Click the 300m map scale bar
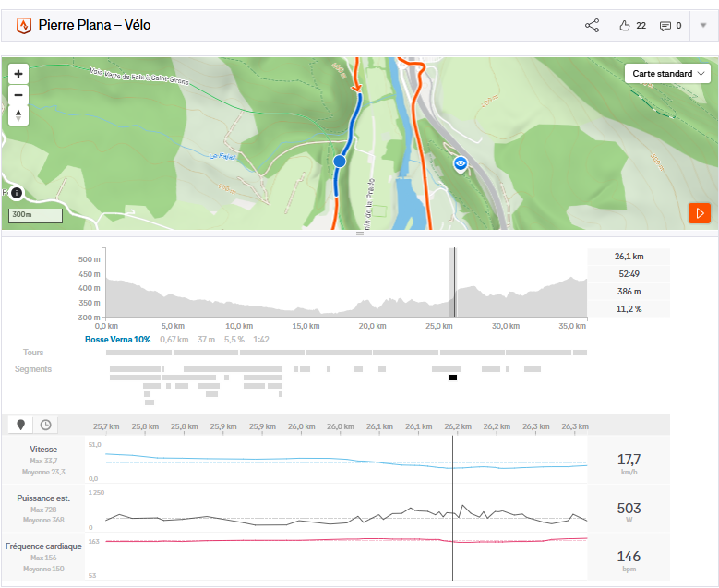Screen dimensions: 719x588 [35, 216]
